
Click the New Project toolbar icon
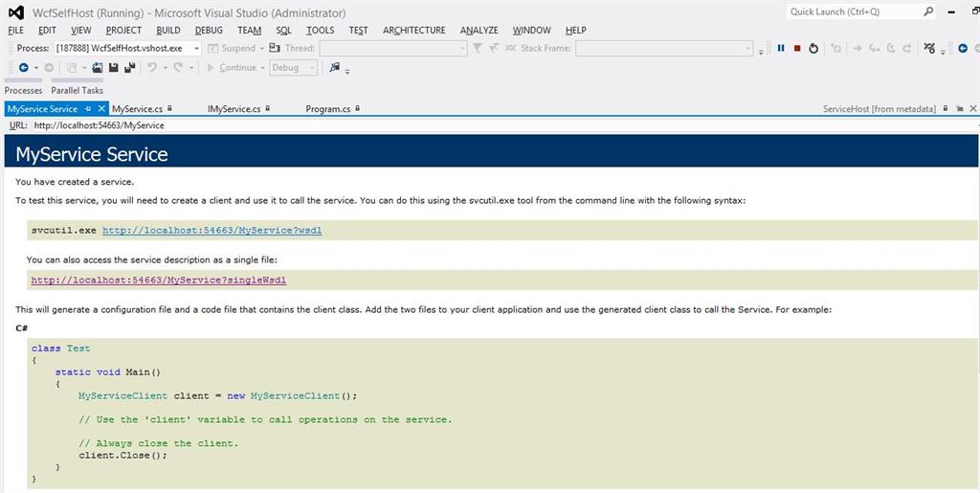tap(72, 67)
